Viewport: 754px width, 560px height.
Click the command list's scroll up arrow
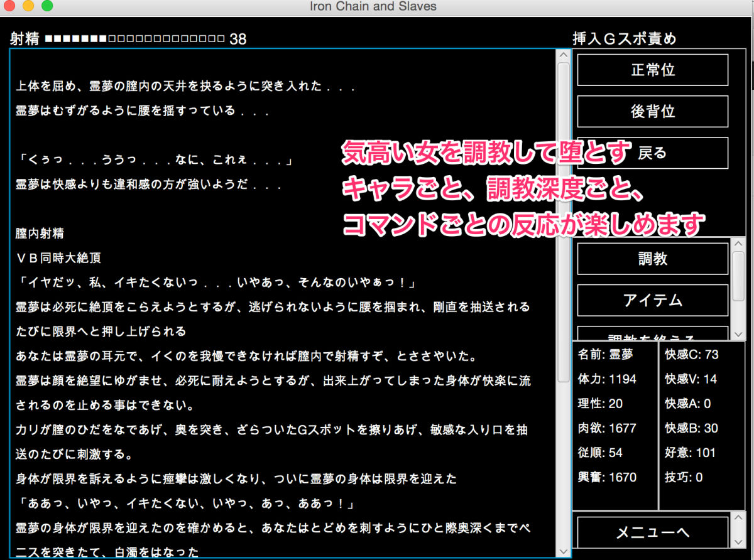[739, 244]
